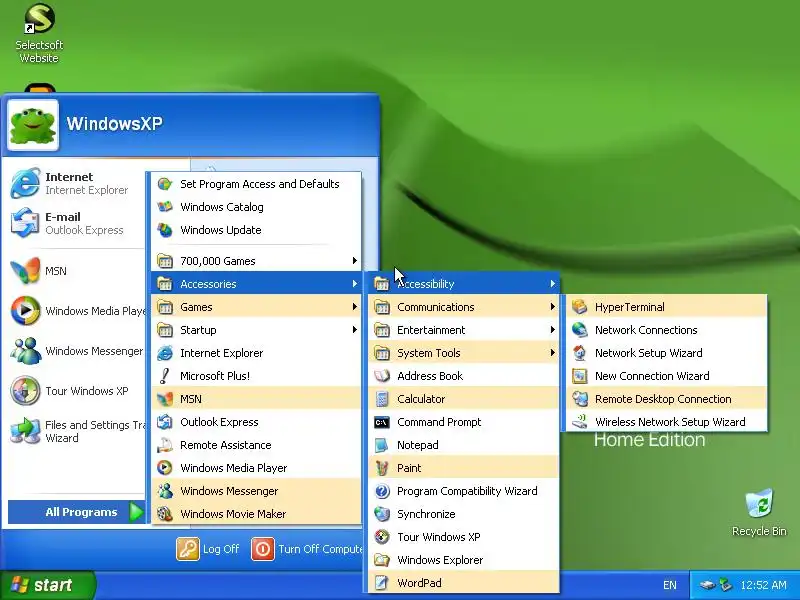Select Internet Explorer in All Programs list

(x=257, y=353)
